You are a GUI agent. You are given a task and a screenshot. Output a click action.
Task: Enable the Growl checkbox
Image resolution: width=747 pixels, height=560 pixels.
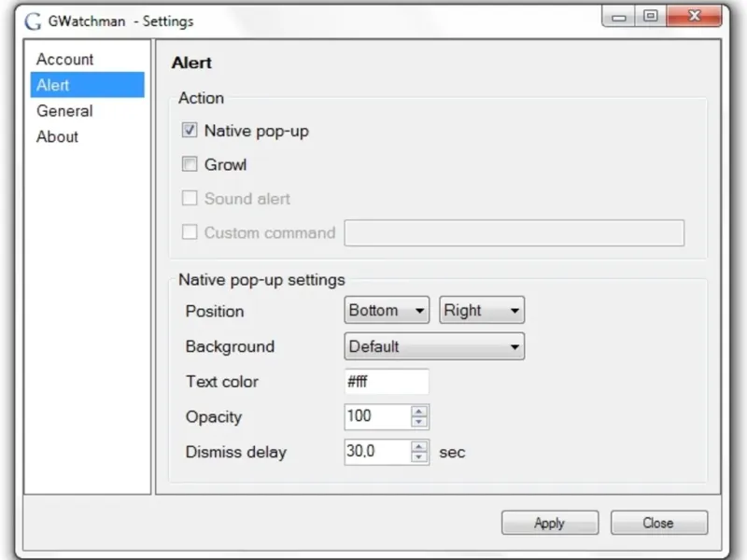pyautogui.click(x=190, y=165)
